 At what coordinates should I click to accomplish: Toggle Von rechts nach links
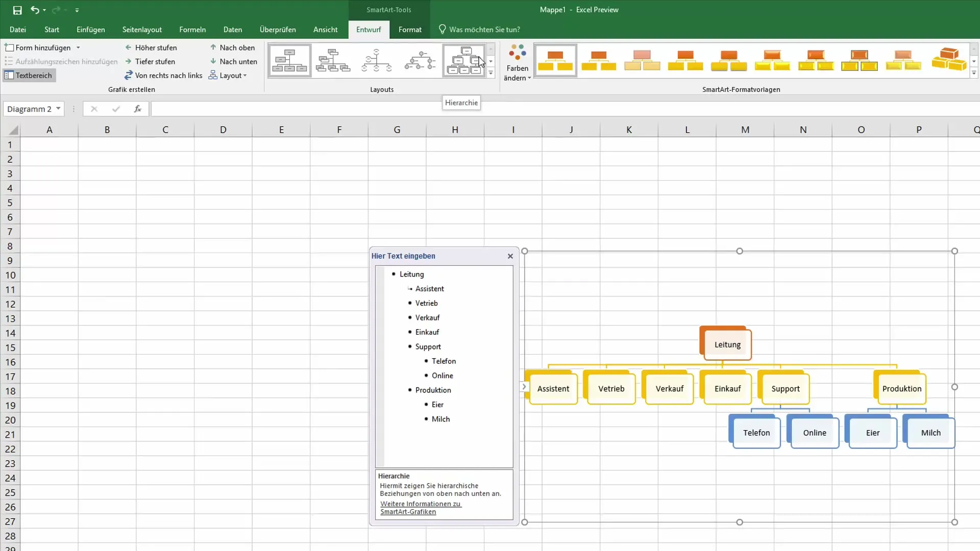click(x=163, y=76)
